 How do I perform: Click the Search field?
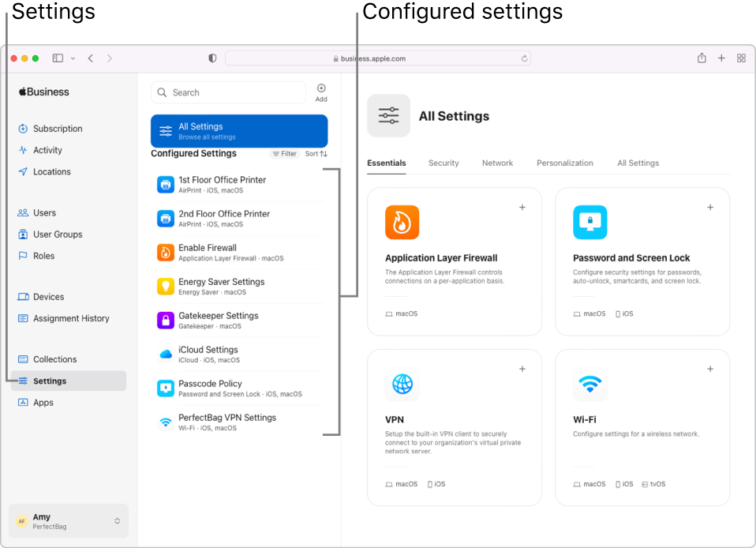(x=229, y=92)
